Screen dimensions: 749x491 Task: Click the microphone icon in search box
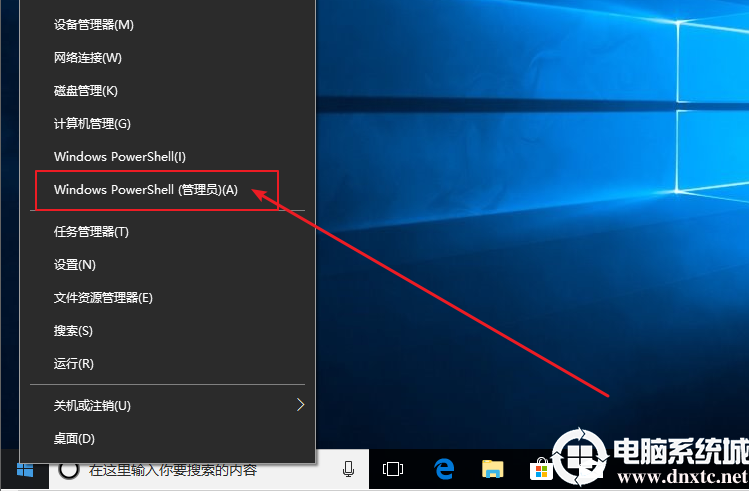pyautogui.click(x=349, y=470)
